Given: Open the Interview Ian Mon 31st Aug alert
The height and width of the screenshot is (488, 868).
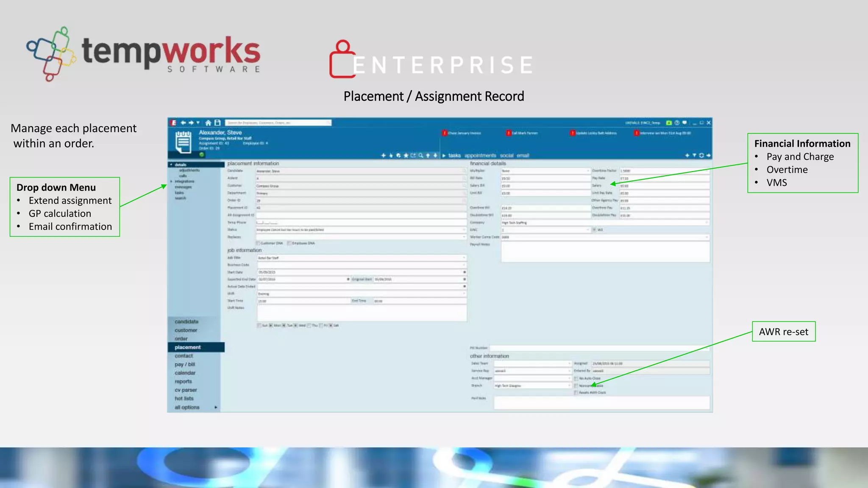Looking at the screenshot, I should [x=662, y=133].
